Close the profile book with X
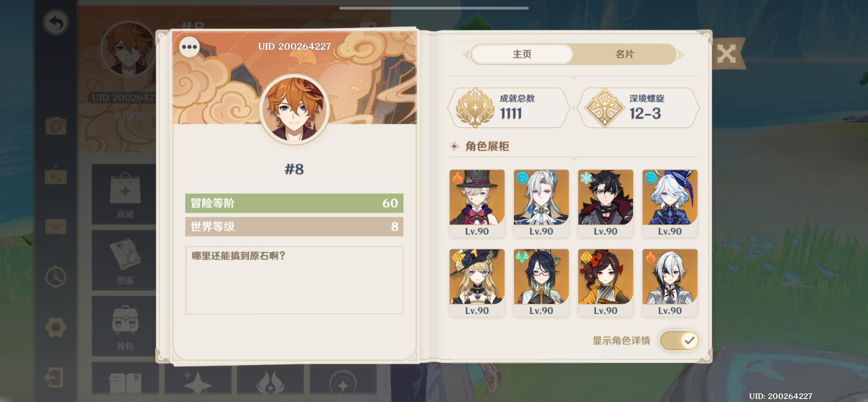 tap(726, 54)
